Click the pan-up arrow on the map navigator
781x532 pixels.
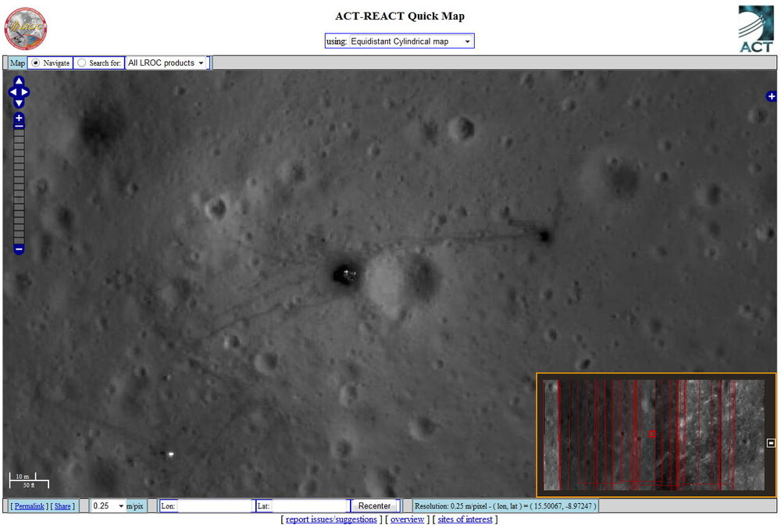pos(17,80)
